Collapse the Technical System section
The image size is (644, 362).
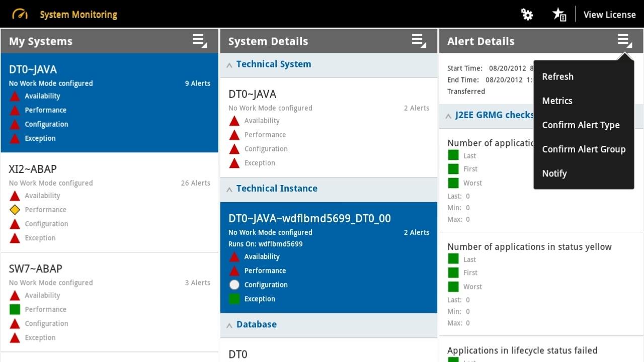click(x=229, y=65)
